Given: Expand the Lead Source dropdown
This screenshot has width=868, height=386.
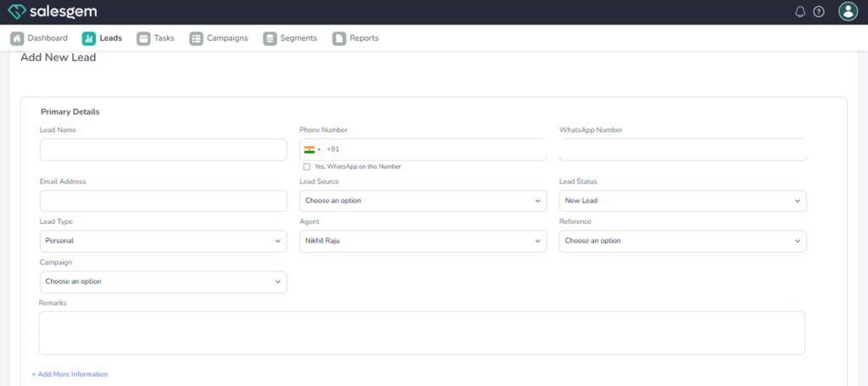Looking at the screenshot, I should click(422, 201).
